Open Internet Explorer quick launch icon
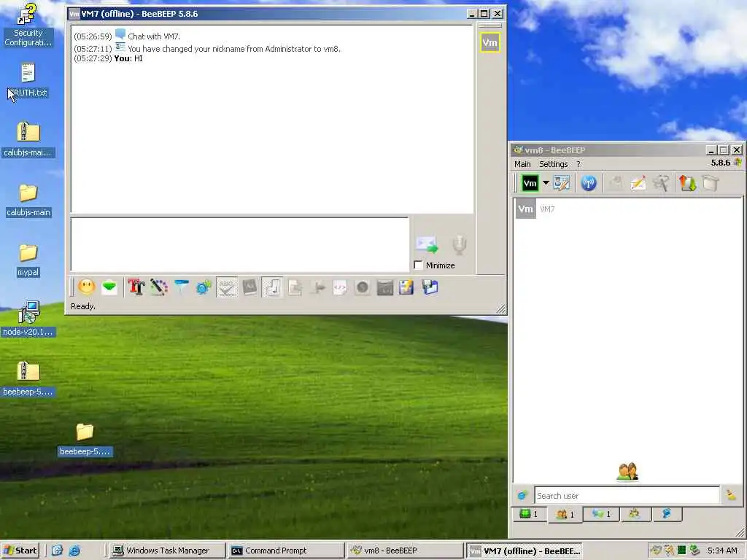This screenshot has width=747, height=560. click(x=74, y=551)
